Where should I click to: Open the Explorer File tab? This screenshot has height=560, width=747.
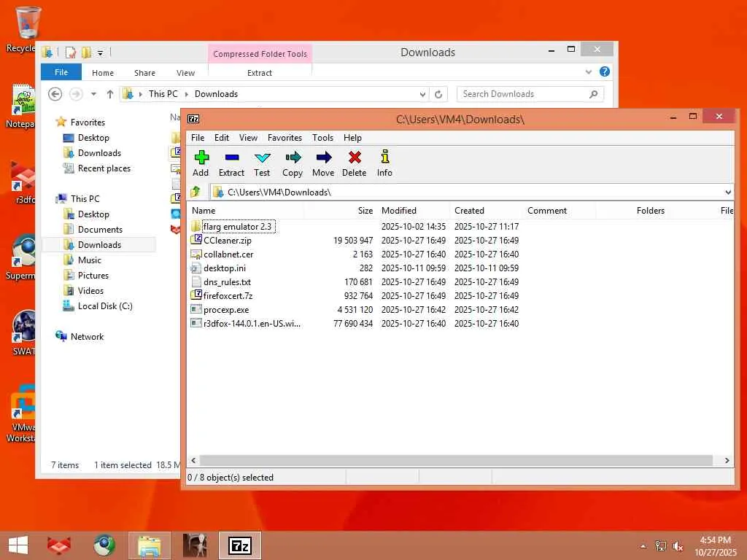tap(61, 72)
